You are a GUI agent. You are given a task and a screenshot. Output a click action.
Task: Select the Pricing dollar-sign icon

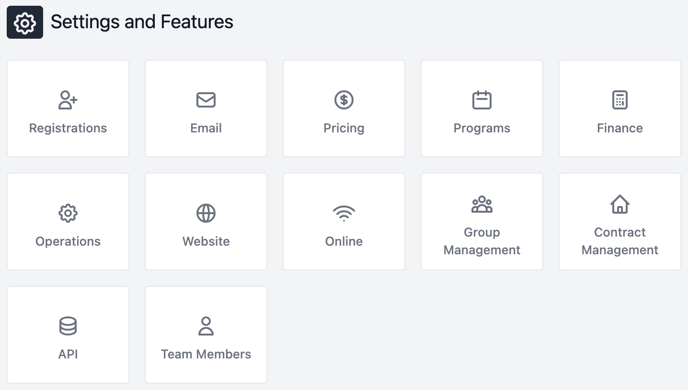344,100
